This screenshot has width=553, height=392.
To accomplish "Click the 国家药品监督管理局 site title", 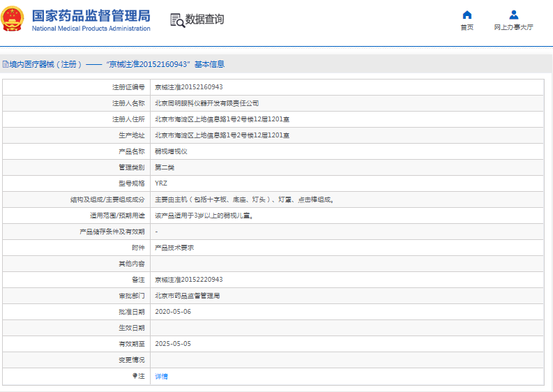I will (91, 15).
